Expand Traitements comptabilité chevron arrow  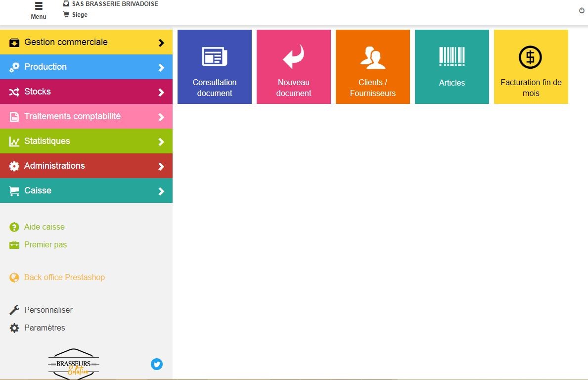[161, 117]
